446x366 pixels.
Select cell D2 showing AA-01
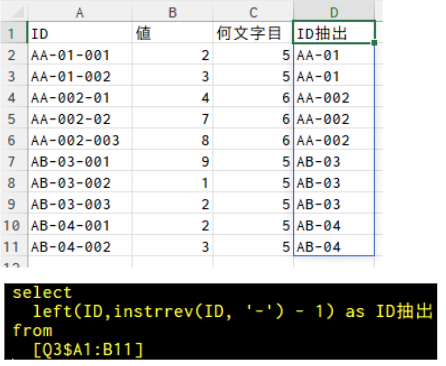click(x=334, y=55)
